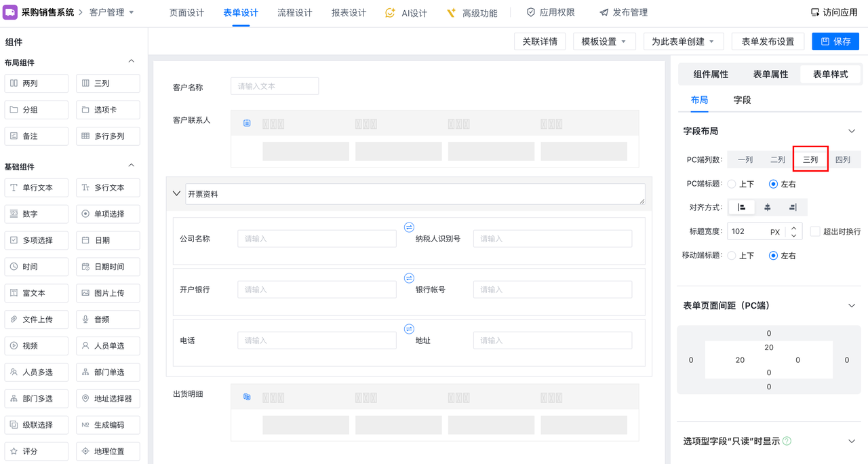Image resolution: width=868 pixels, height=464 pixels.
Task: Click the 客户名称 text input field
Action: click(x=275, y=86)
